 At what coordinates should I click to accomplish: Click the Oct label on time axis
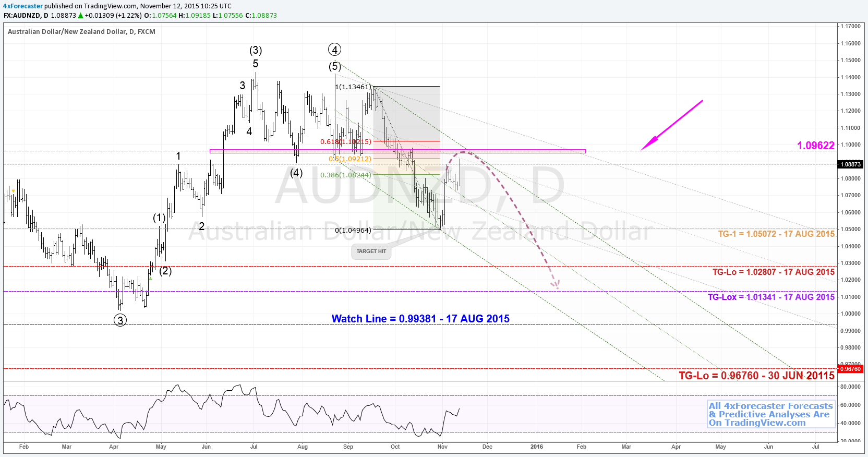click(395, 447)
